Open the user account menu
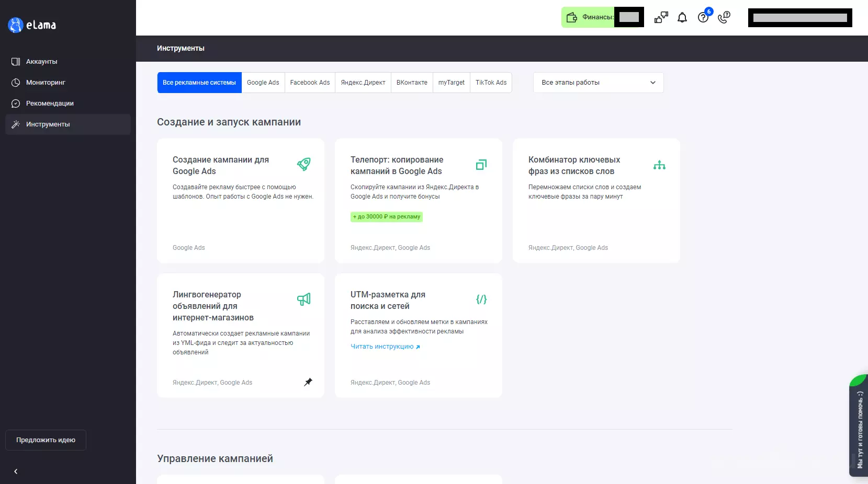868x484 pixels. [800, 18]
